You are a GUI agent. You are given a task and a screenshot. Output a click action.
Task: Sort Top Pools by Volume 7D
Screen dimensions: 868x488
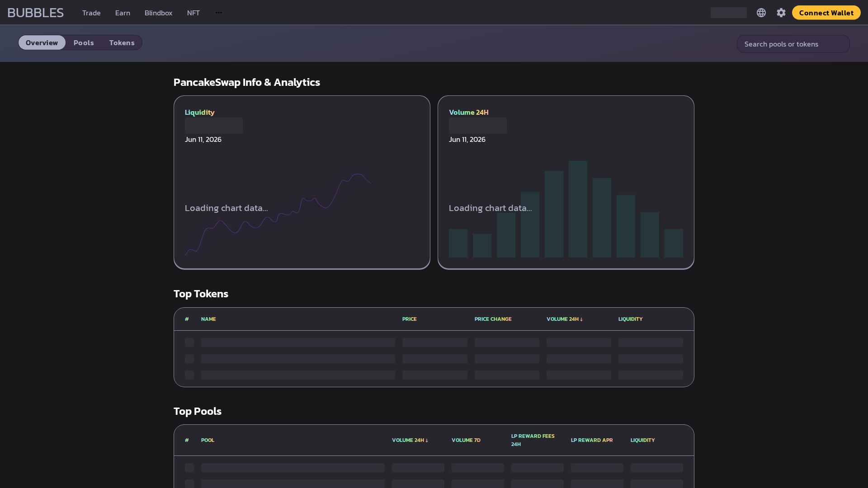coord(466,440)
